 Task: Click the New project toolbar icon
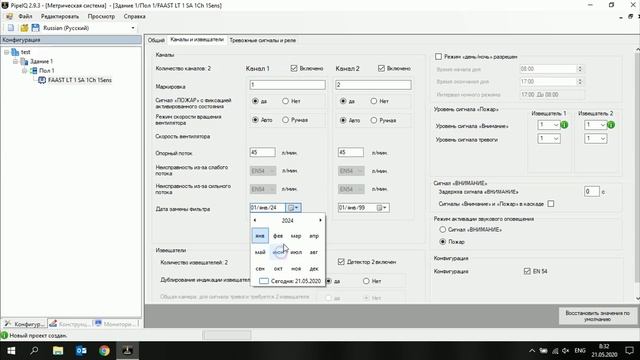pyautogui.click(x=11, y=28)
